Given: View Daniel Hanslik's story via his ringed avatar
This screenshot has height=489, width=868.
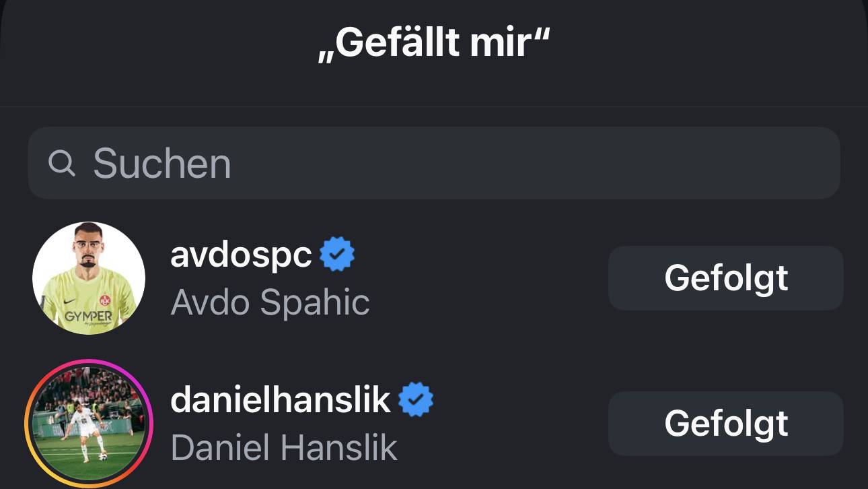Looking at the screenshot, I should click(x=88, y=423).
